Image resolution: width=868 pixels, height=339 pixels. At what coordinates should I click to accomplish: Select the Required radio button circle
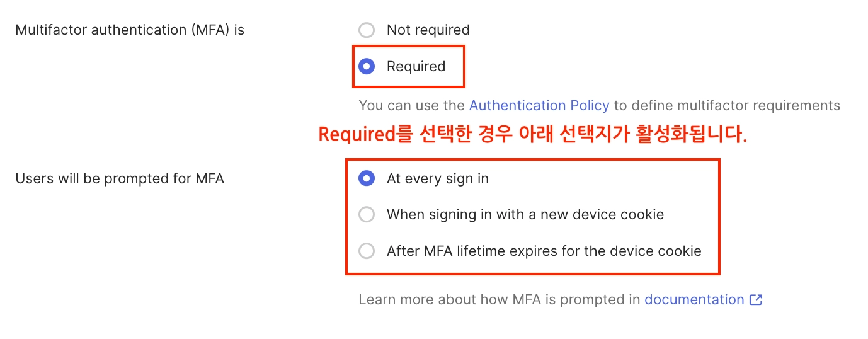tap(367, 66)
